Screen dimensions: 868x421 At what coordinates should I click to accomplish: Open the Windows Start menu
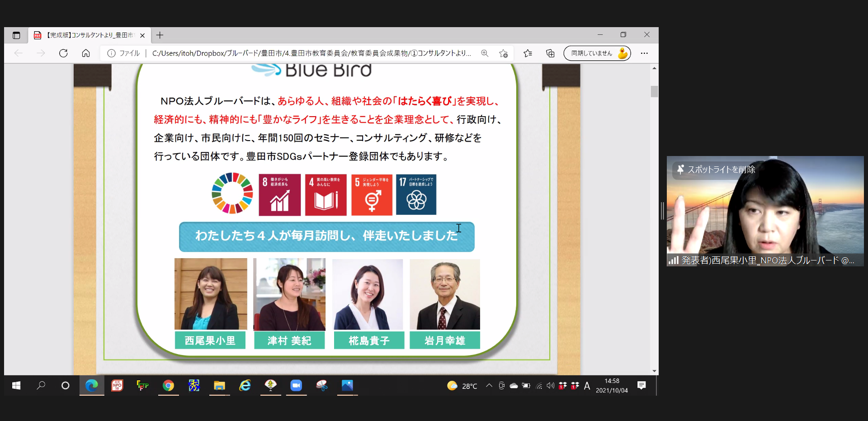point(16,385)
